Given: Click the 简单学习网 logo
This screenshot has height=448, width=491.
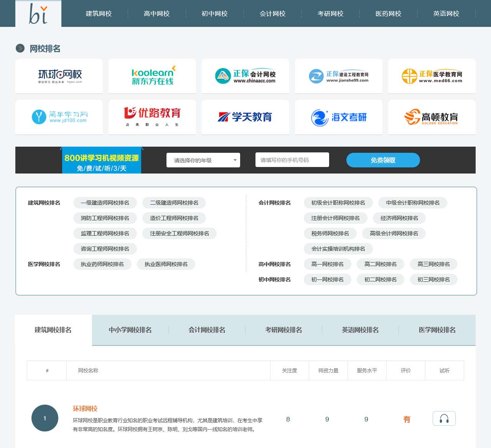Looking at the screenshot, I should coord(59,117).
